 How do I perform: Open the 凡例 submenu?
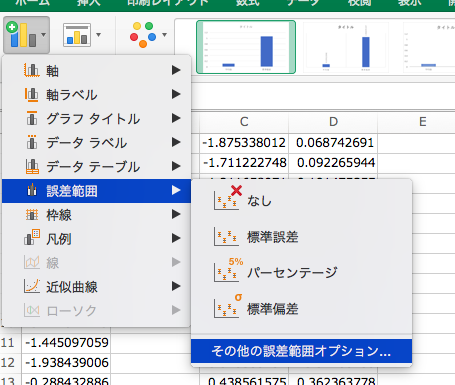click(x=96, y=239)
